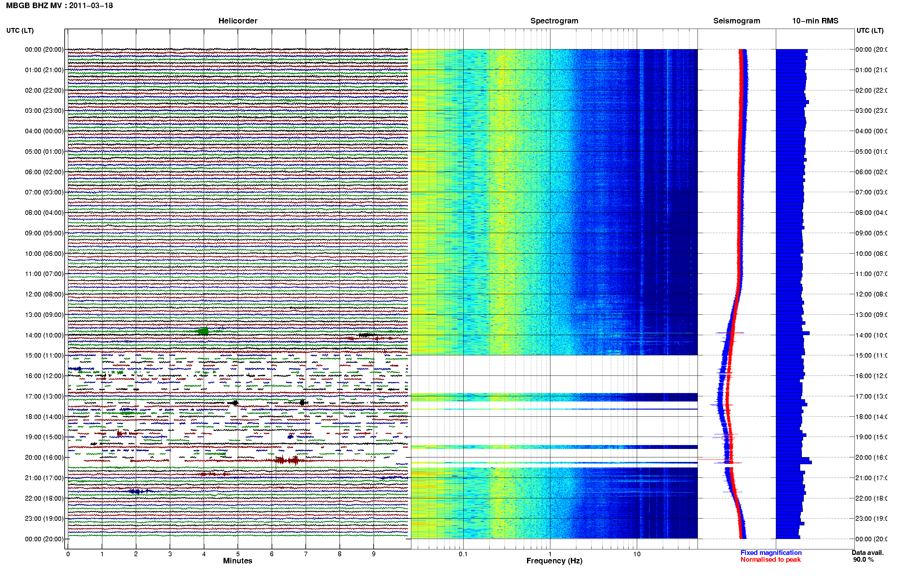Click the '90.0 %' data availability value
924x578 pixels.
863,560
